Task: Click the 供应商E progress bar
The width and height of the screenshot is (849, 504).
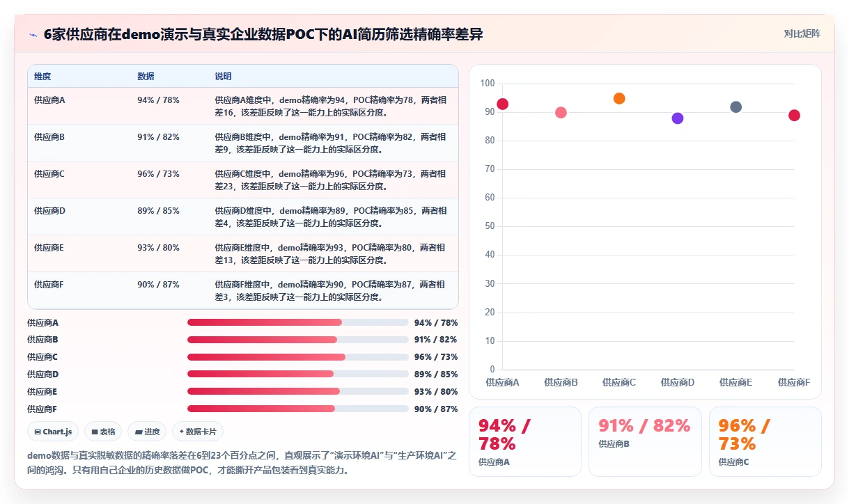Action: tap(298, 391)
